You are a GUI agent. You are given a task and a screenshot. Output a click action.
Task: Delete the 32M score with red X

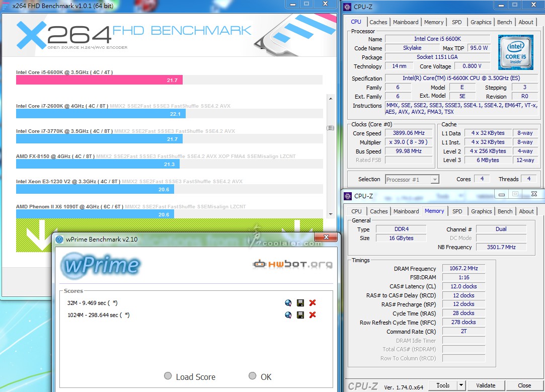(x=313, y=303)
